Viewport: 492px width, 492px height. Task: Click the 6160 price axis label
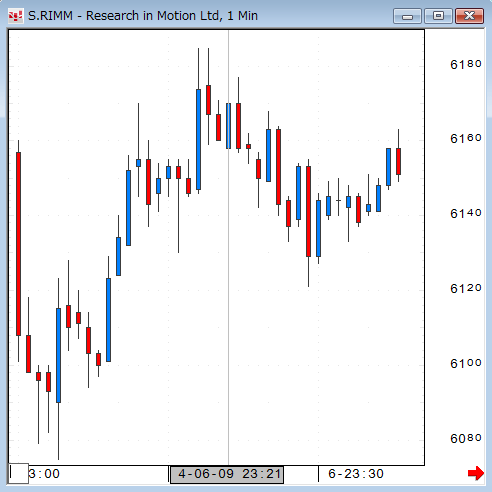pyautogui.click(x=466, y=138)
